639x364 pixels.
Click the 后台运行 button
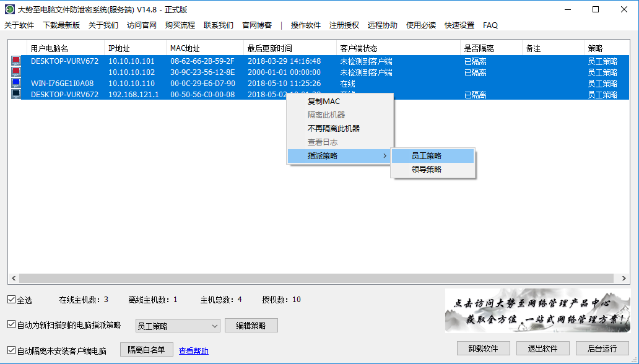pyautogui.click(x=602, y=349)
